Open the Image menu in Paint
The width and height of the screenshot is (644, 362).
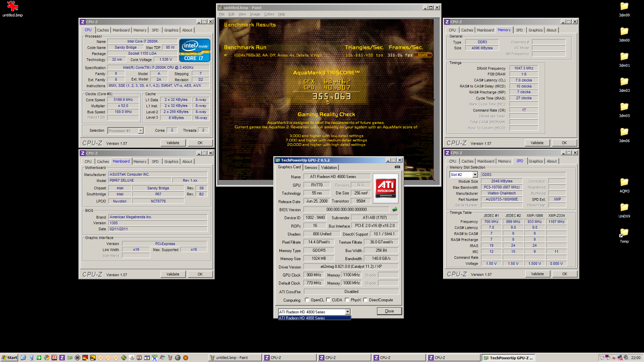pos(255,14)
